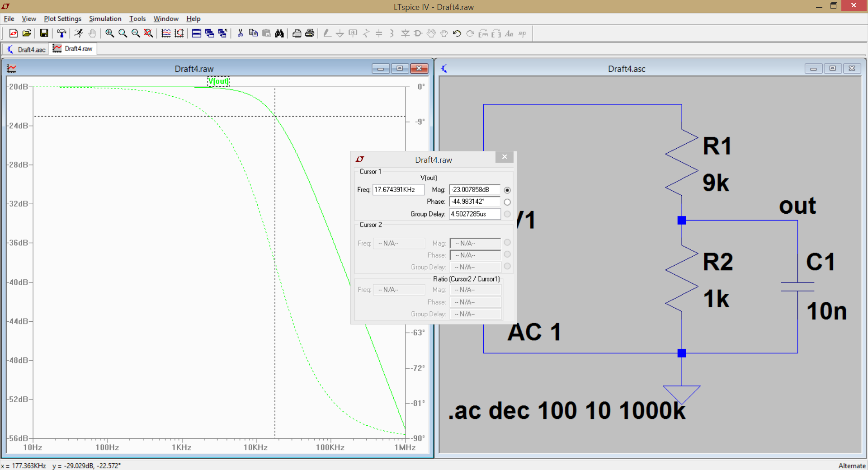Viewport: 868px width, 470px height.
Task: Select the Cursor 1 Phase radio button
Action: pos(507,202)
